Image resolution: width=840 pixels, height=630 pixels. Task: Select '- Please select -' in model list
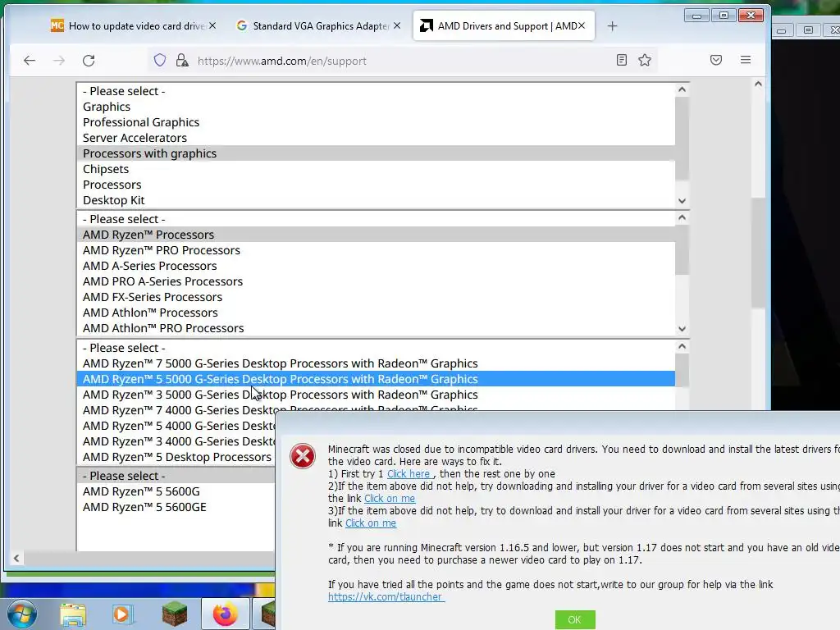(x=176, y=476)
